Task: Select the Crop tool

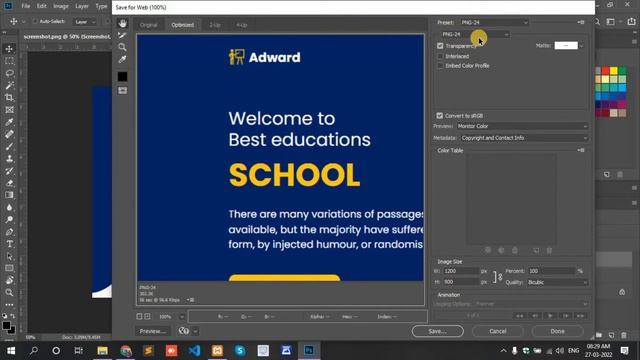Action: point(9,98)
